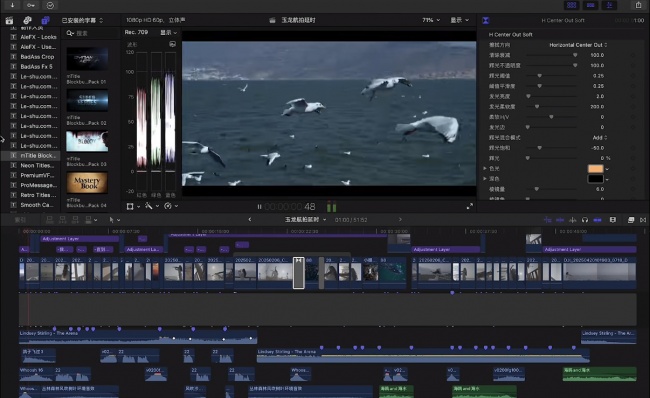Open the transition inspector icon
The image size is (650, 398).
pyautogui.click(x=486, y=20)
